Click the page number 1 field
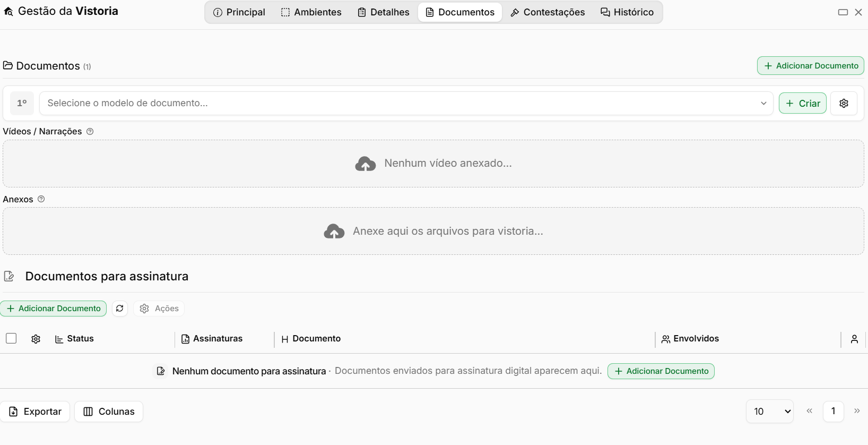The image size is (868, 445). click(834, 412)
